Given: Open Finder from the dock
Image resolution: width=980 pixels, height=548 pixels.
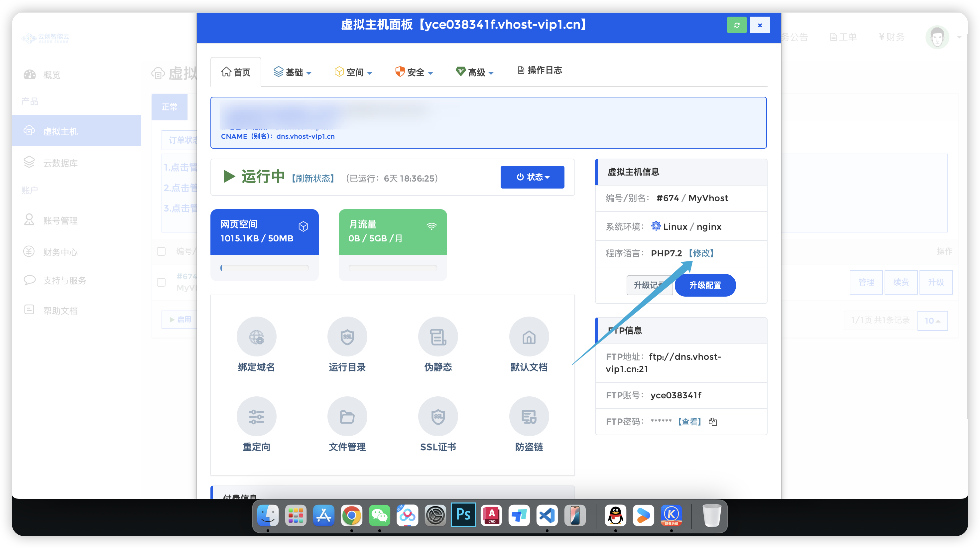Looking at the screenshot, I should [x=268, y=516].
